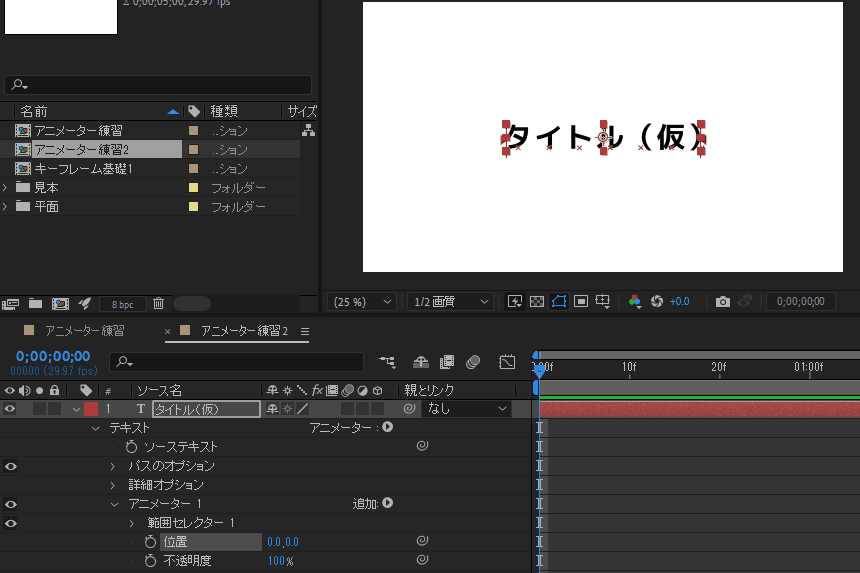
Task: Toggle the eye for 範囲セレクター 1
Action: (10, 524)
